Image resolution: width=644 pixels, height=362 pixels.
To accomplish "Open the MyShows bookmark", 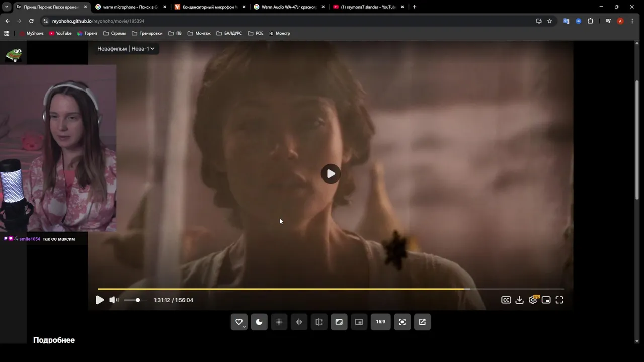I will coord(32,33).
